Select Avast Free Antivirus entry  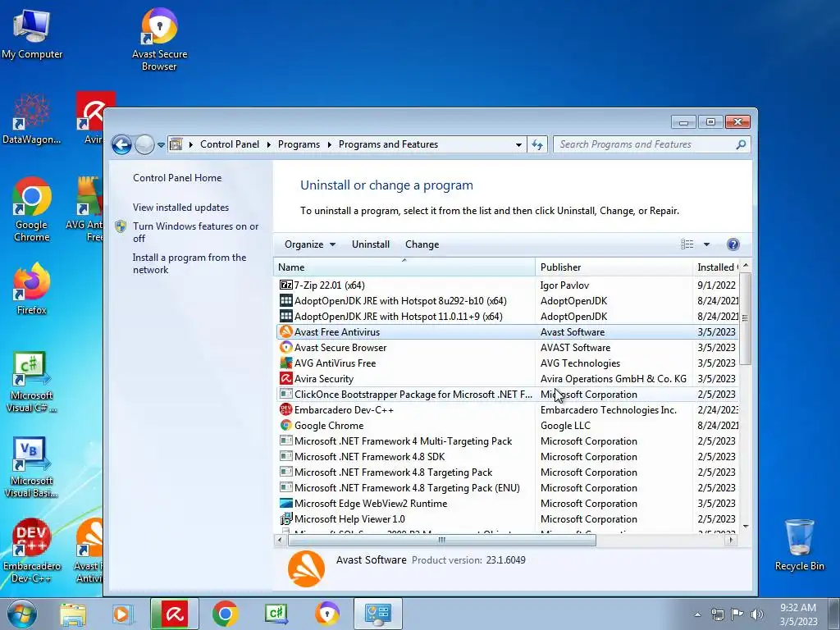click(507, 332)
